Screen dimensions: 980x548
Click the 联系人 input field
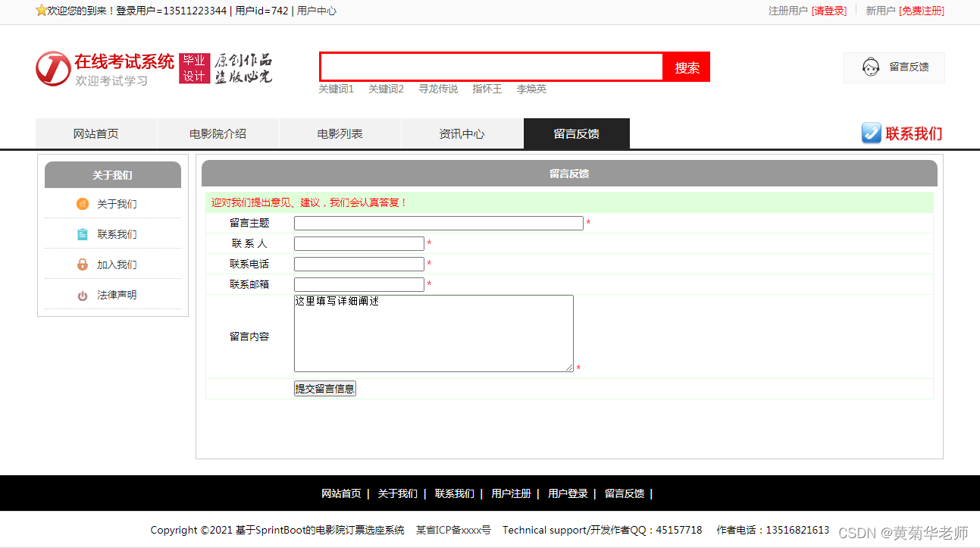click(x=359, y=244)
